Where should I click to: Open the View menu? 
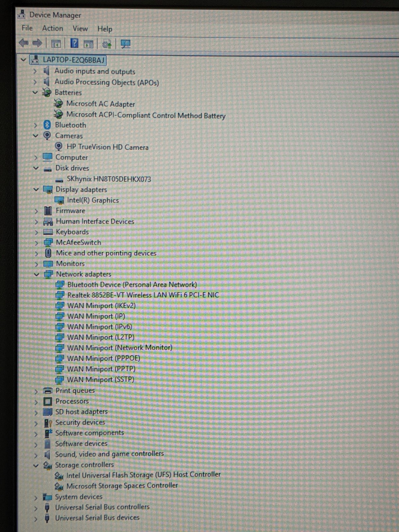pyautogui.click(x=80, y=29)
